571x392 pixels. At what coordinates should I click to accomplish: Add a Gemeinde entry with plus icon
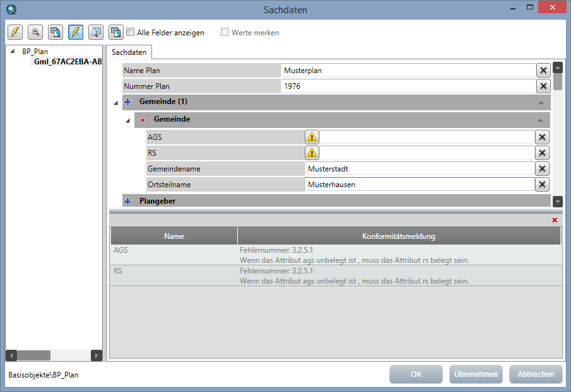click(128, 102)
